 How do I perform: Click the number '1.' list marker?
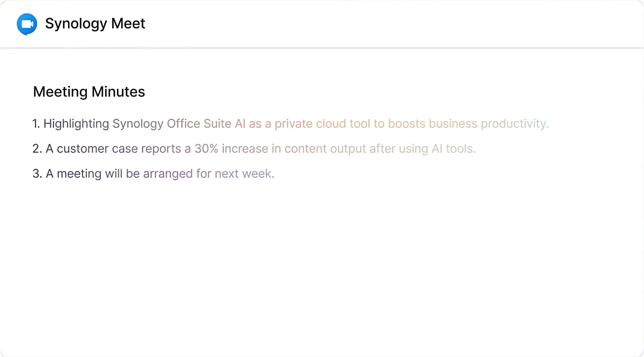coord(36,124)
